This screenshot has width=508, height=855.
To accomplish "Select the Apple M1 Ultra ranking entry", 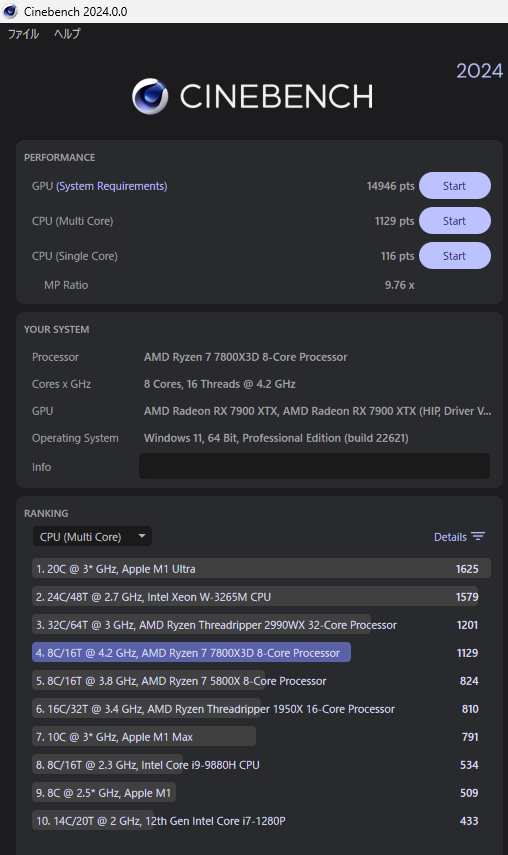I will [x=261, y=569].
